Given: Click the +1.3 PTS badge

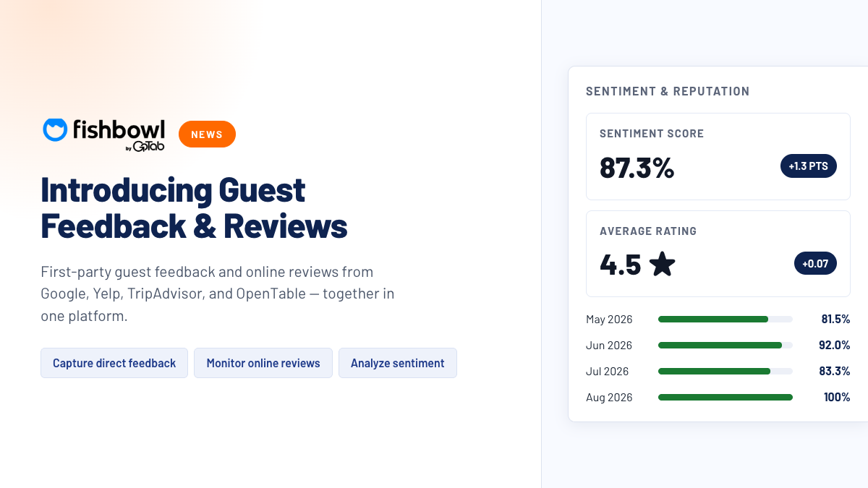Looking at the screenshot, I should pos(809,166).
